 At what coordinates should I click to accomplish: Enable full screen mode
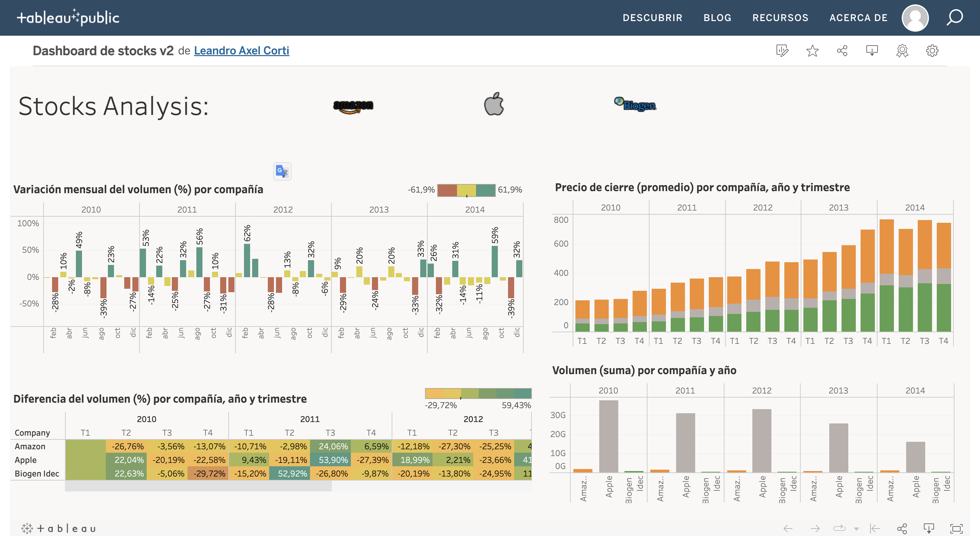click(957, 528)
